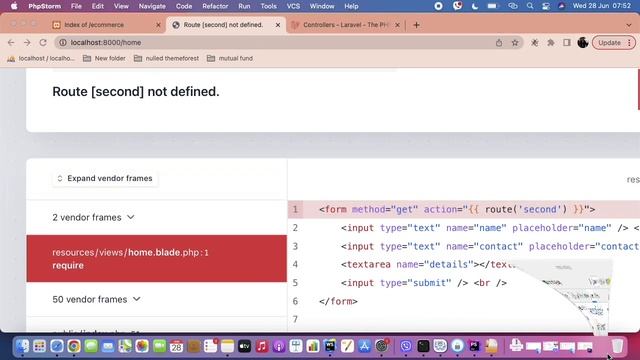Image resolution: width=640 pixels, height=360 pixels.
Task: Open Music app from the dock
Action: tap(261, 346)
